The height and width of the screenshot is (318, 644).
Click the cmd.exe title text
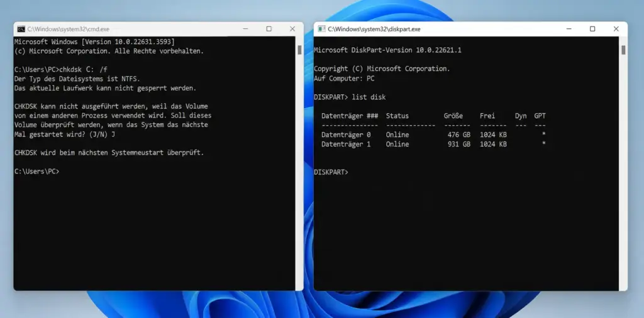click(69, 29)
